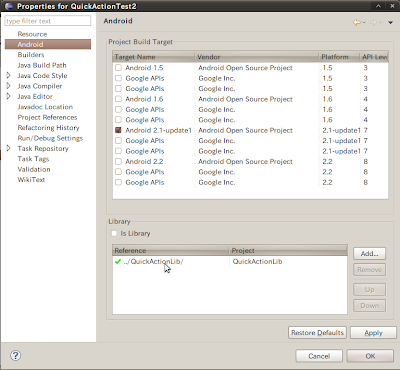Click the Eclipse icon in title bar

[9, 6]
